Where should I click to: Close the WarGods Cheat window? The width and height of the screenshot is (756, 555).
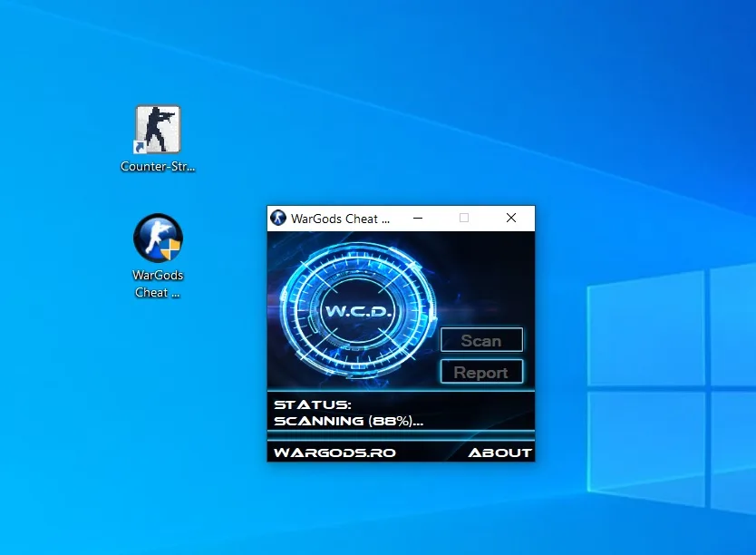[511, 218]
